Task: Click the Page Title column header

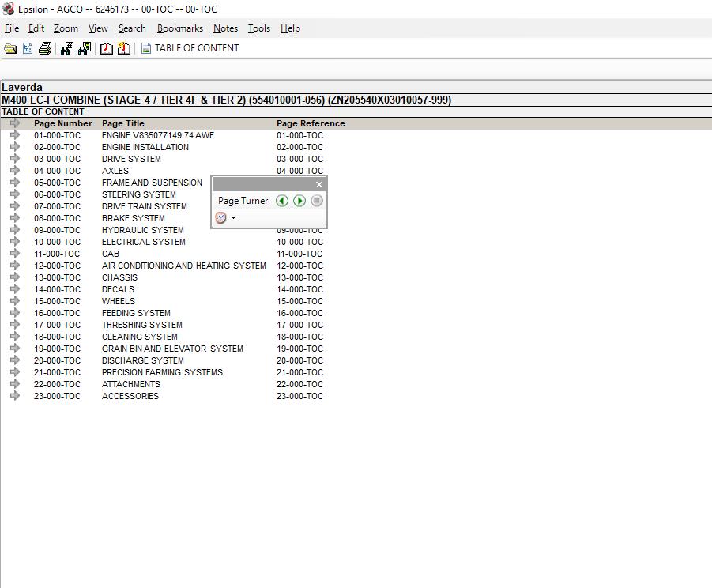Action: point(123,123)
